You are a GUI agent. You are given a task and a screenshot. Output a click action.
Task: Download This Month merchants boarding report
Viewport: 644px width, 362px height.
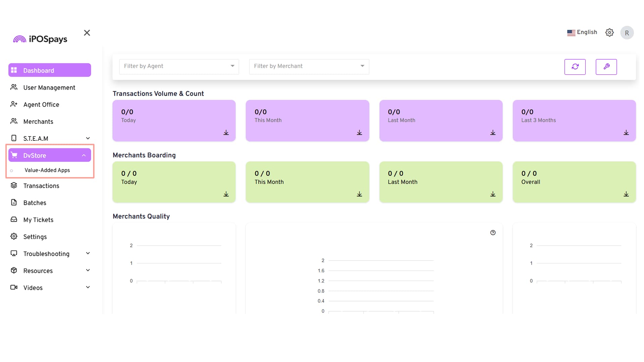pyautogui.click(x=360, y=194)
